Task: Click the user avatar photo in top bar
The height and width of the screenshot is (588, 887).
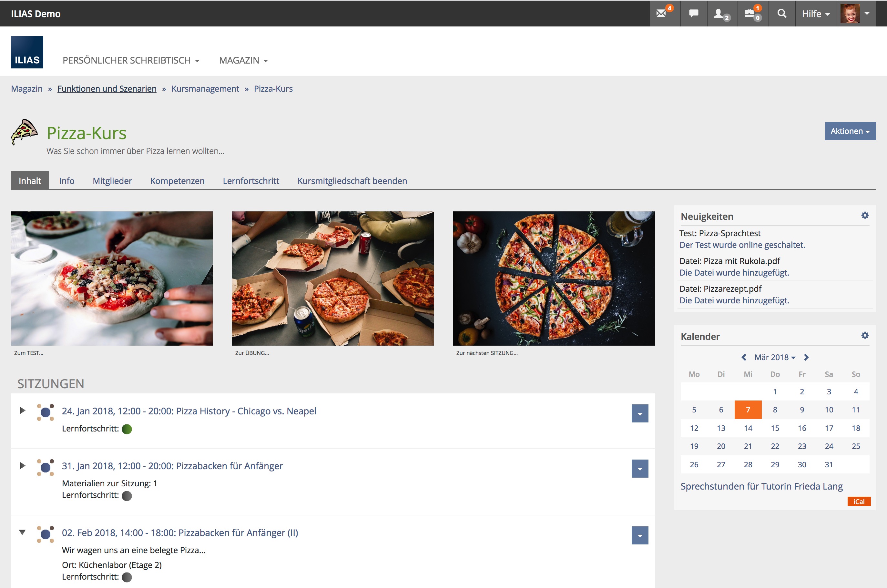Action: (850, 14)
